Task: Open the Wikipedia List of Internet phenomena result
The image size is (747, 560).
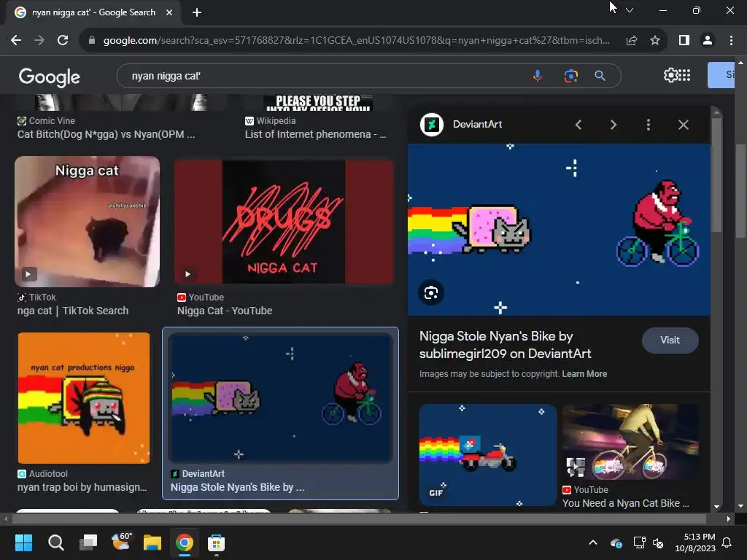Action: click(x=315, y=134)
